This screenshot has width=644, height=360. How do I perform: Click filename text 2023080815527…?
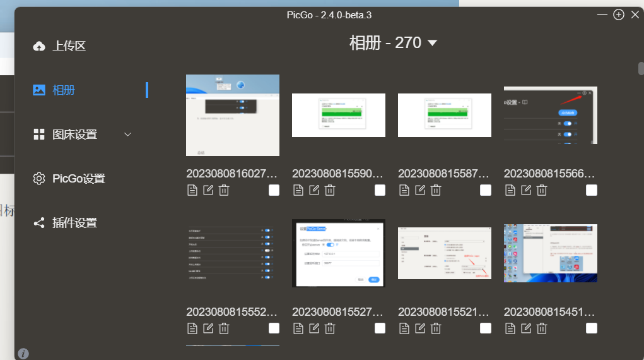[x=337, y=312]
